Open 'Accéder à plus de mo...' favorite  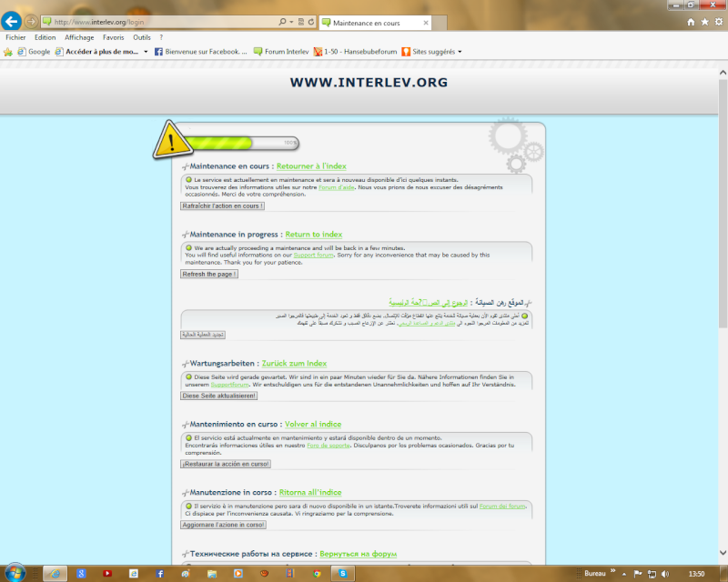(x=96, y=52)
